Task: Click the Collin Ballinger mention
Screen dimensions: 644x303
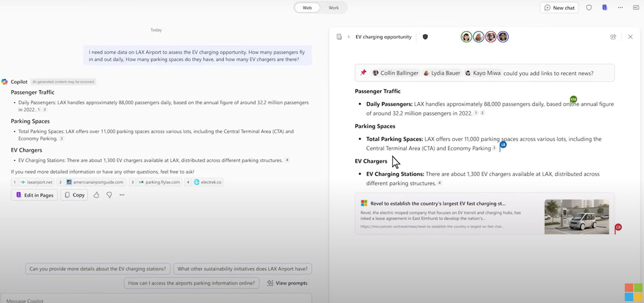Action: pyautogui.click(x=395, y=73)
